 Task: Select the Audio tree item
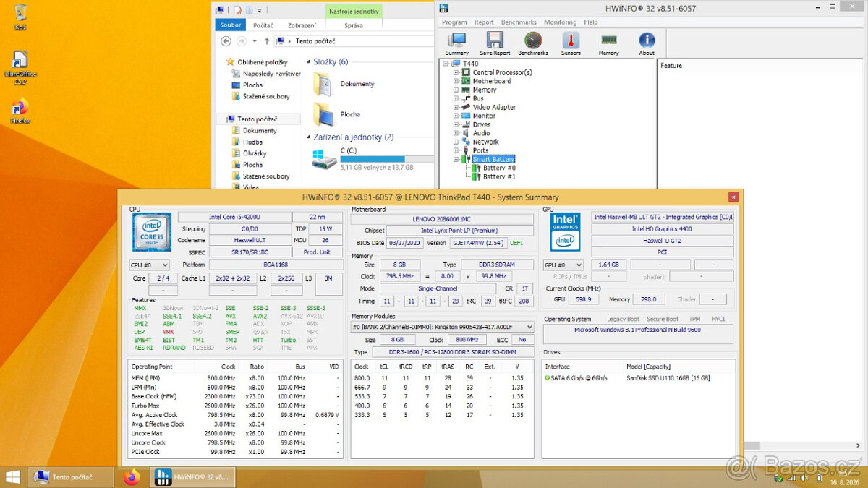(481, 133)
